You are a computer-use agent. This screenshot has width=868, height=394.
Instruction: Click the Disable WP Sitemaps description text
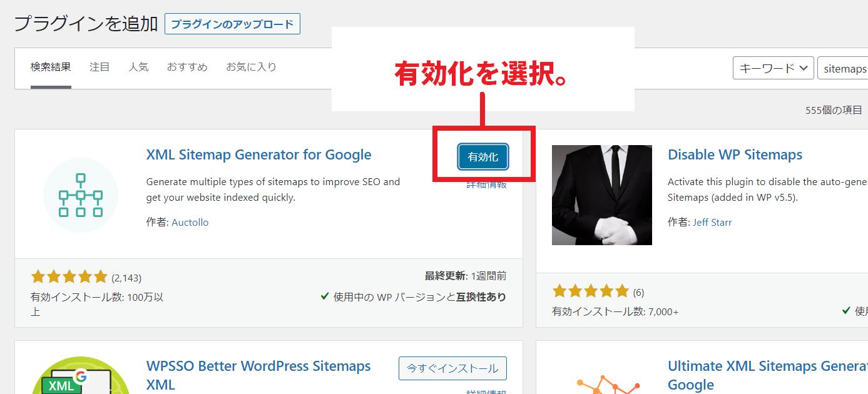point(768,189)
